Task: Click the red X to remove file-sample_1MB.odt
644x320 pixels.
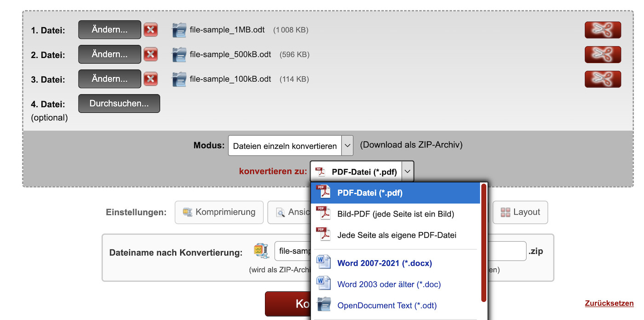Action: (x=150, y=29)
